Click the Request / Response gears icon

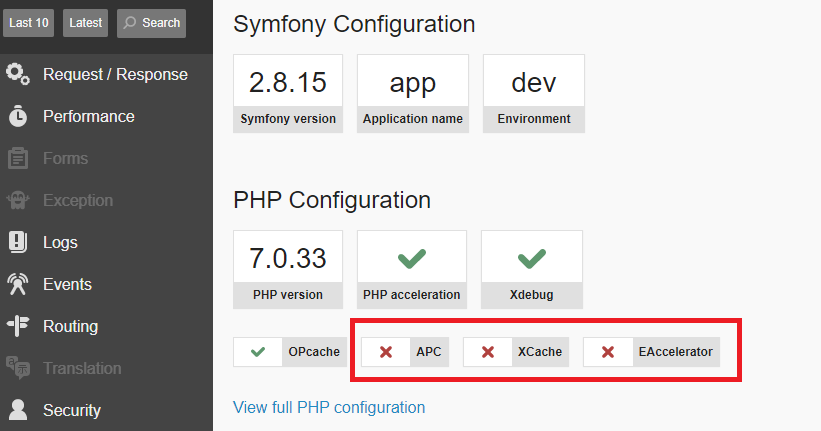tap(18, 74)
